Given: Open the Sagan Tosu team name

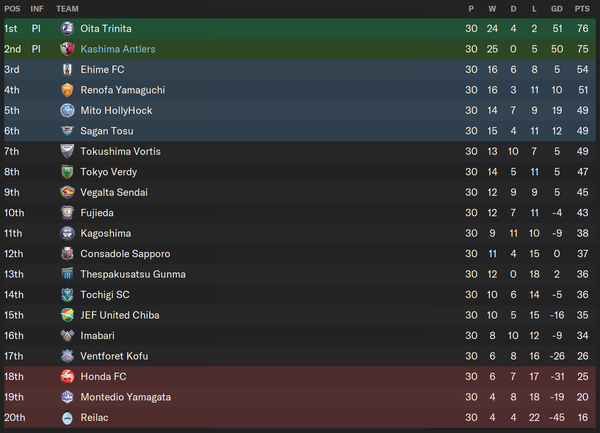Looking at the screenshot, I should click(107, 131).
